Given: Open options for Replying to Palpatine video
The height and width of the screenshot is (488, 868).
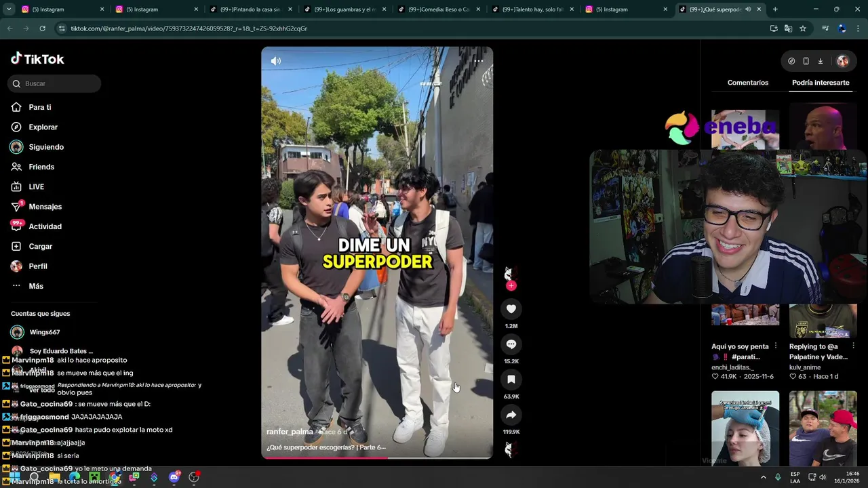Looking at the screenshot, I should click(854, 346).
